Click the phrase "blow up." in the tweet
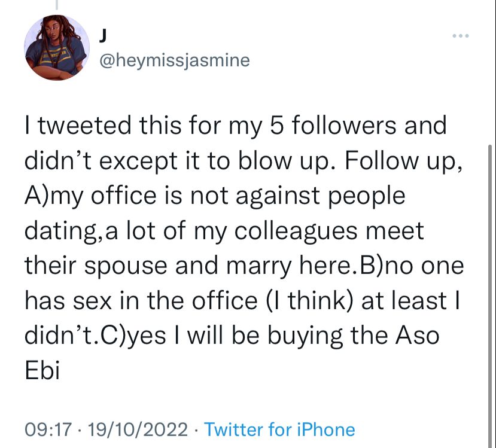Image resolution: width=496 pixels, height=448 pixels. tap(303, 161)
